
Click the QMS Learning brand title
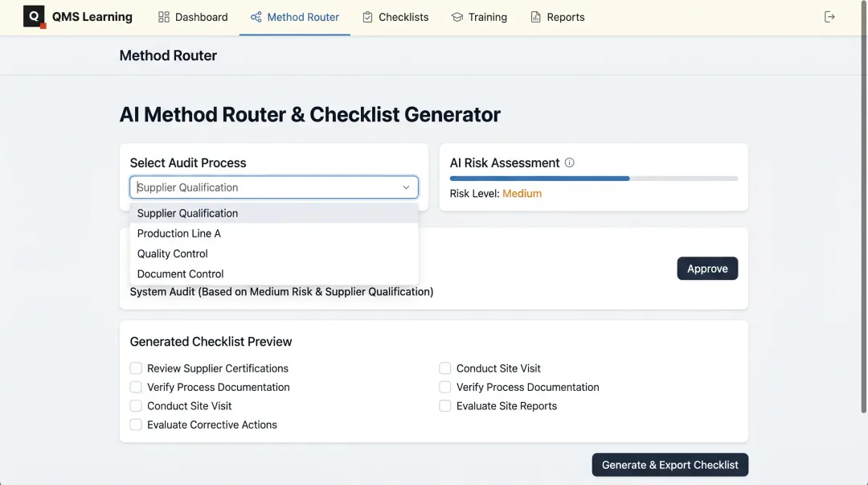[x=92, y=17]
